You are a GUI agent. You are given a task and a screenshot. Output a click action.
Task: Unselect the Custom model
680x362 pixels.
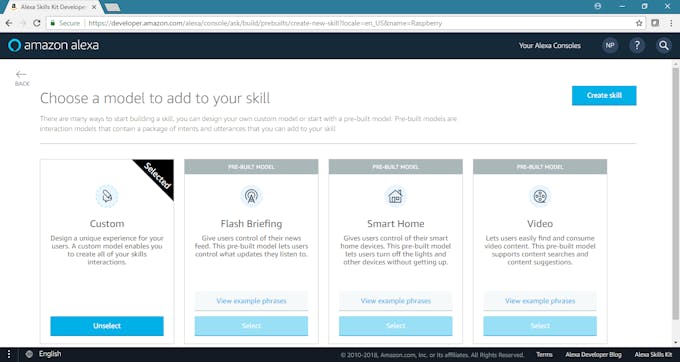point(107,326)
